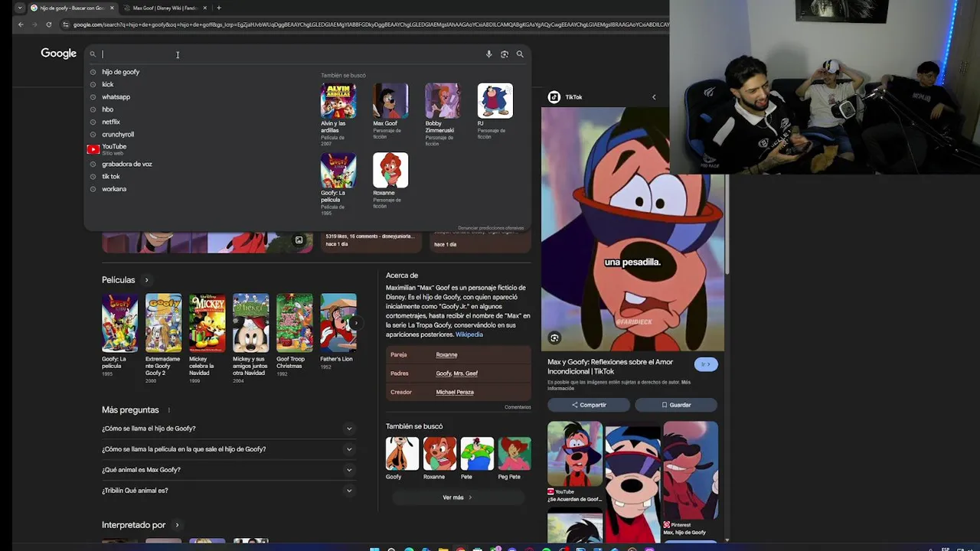
Task: Click the Guardar button
Action: point(676,405)
